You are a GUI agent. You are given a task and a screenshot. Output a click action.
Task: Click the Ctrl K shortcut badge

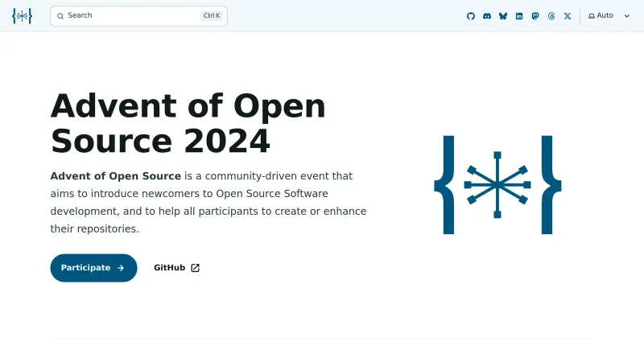212,16
